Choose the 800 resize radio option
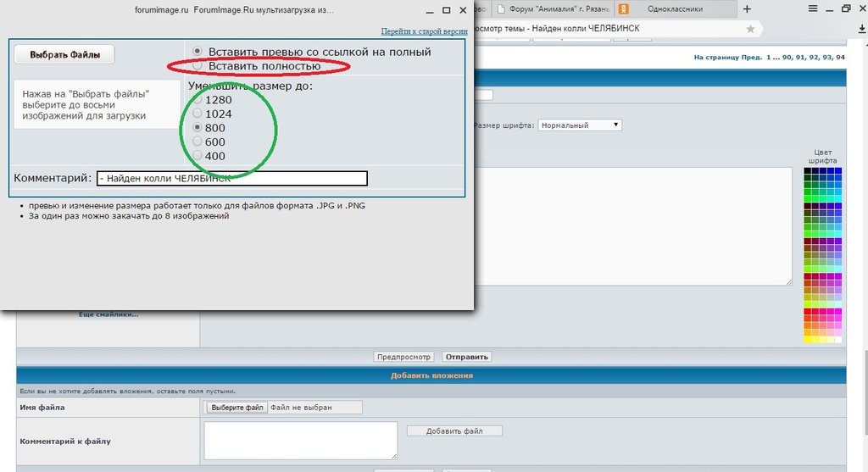The image size is (868, 472). point(197,127)
